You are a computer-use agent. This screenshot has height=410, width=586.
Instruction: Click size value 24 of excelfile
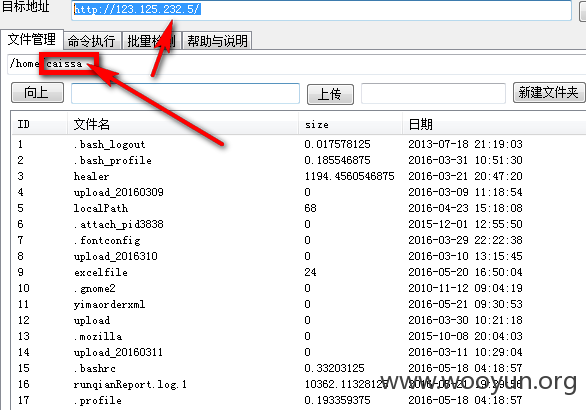(311, 272)
